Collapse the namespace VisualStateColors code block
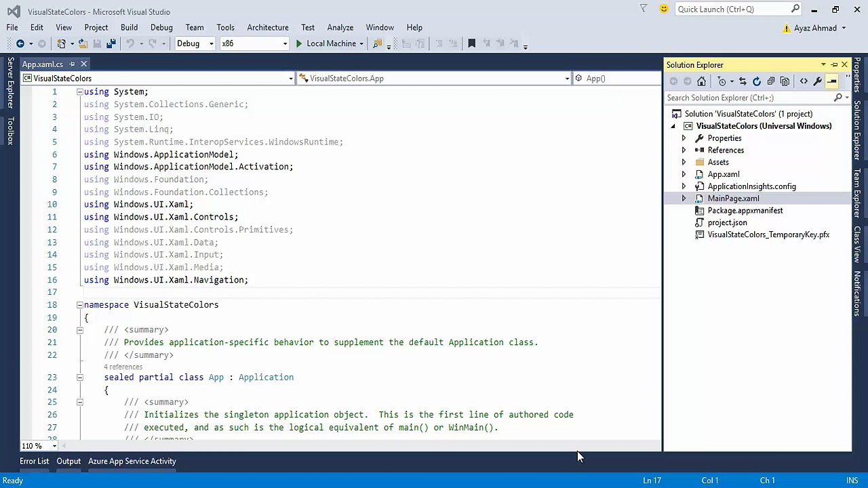This screenshot has height=488, width=868. point(79,305)
